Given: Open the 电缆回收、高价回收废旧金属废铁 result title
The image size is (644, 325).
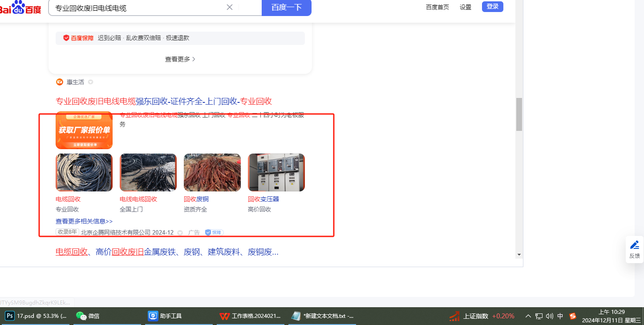Looking at the screenshot, I should click(x=167, y=252).
